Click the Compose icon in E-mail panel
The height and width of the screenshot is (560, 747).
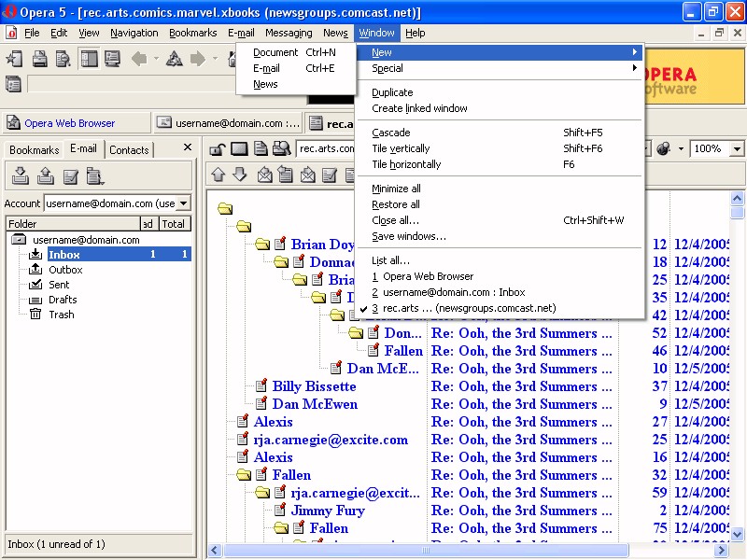[71, 176]
